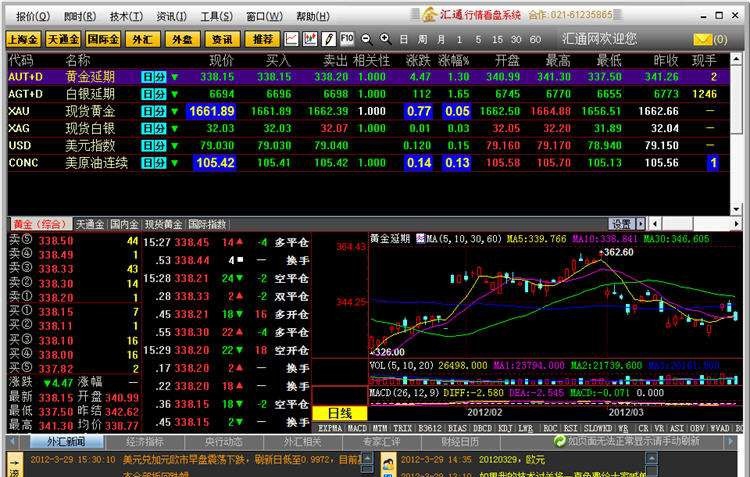Image resolution: width=750 pixels, height=477 pixels.
Task: Open the 帮助(H) menu
Action: tap(313, 16)
